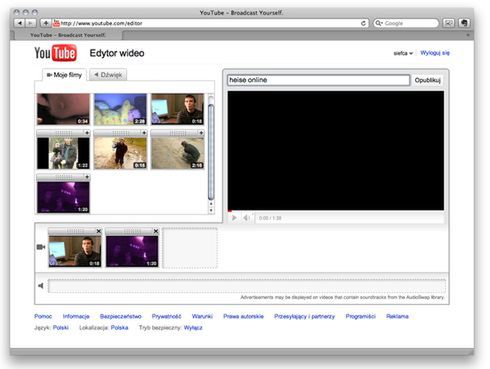Click the browser reload icon
The image size is (490, 369).
click(x=363, y=23)
